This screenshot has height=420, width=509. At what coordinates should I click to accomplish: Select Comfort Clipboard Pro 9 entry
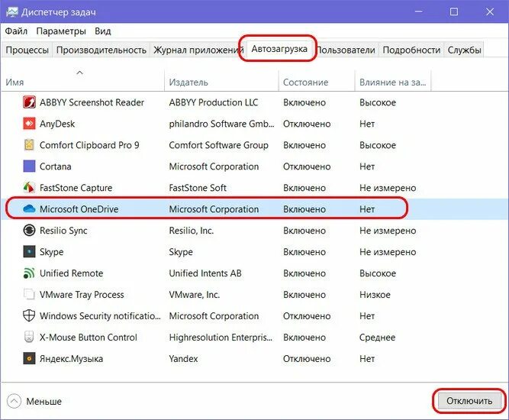89,145
